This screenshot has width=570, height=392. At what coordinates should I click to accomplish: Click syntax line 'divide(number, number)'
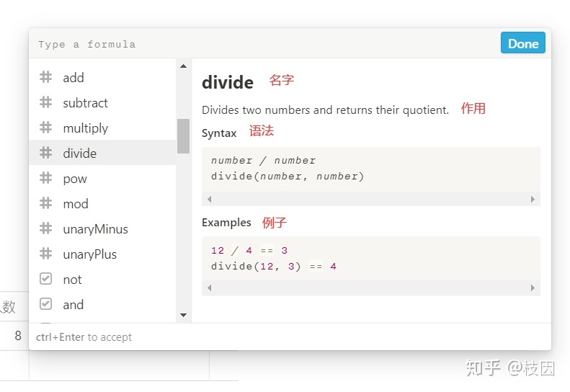coord(288,177)
